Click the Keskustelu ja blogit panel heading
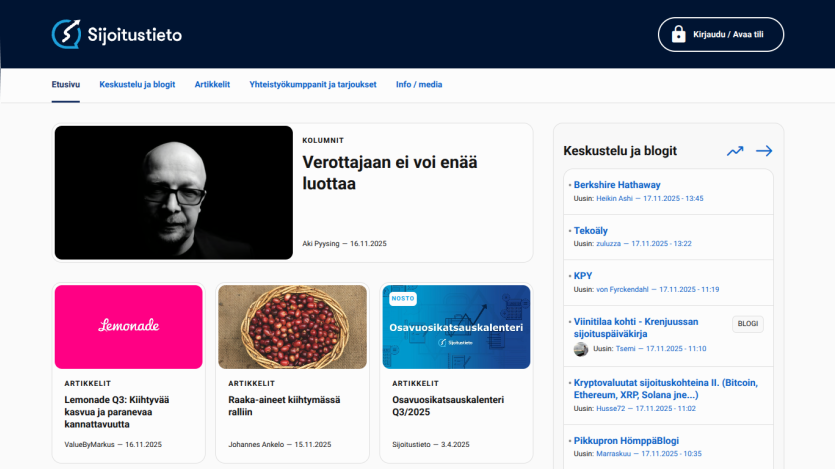The width and height of the screenshot is (835, 469). click(x=620, y=151)
